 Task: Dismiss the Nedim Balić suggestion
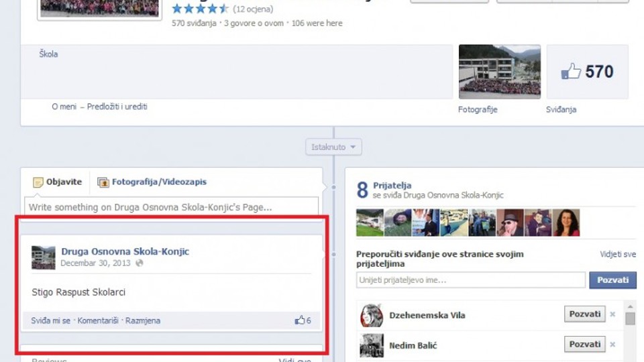612,345
